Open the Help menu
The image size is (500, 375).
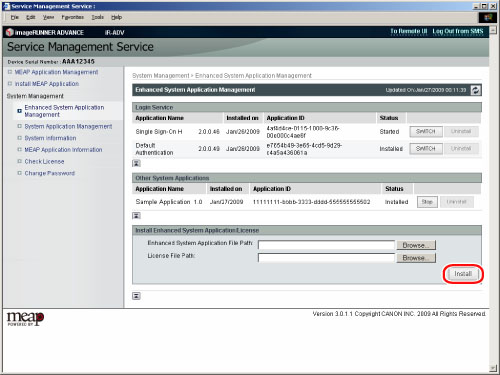(x=116, y=17)
